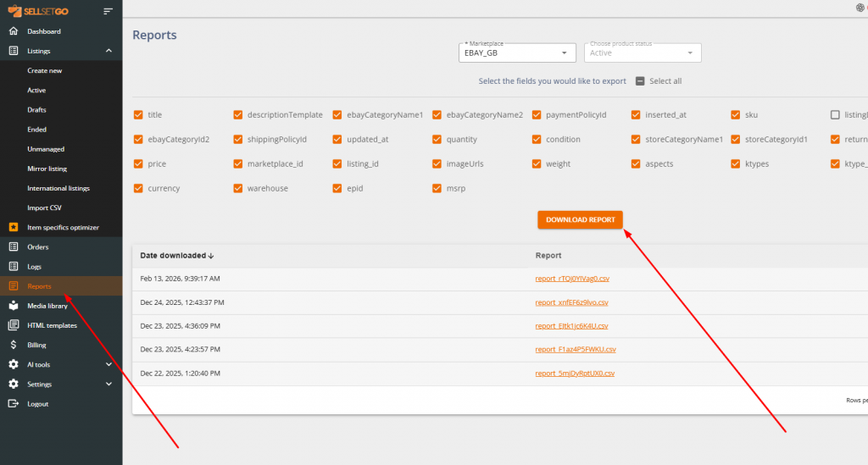
Task: Collapse sidebar using the hamburger menu icon
Action: [x=108, y=11]
